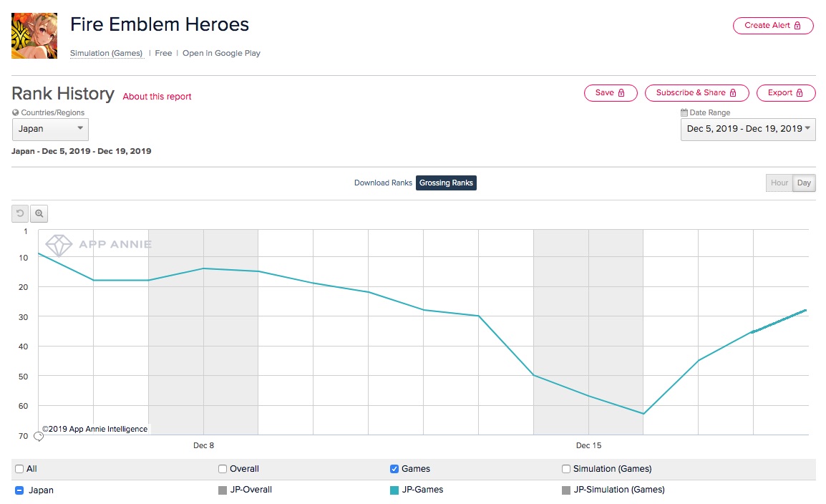Click the Japan - Dec 5, 2019 - Dec 19, 2019 text
The height and width of the screenshot is (504, 826).
[x=81, y=151]
